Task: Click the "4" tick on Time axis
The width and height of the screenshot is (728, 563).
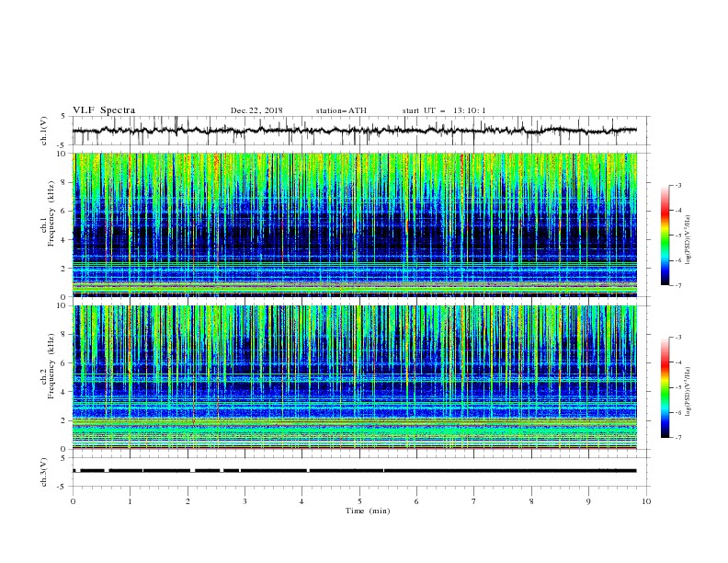Action: click(302, 501)
